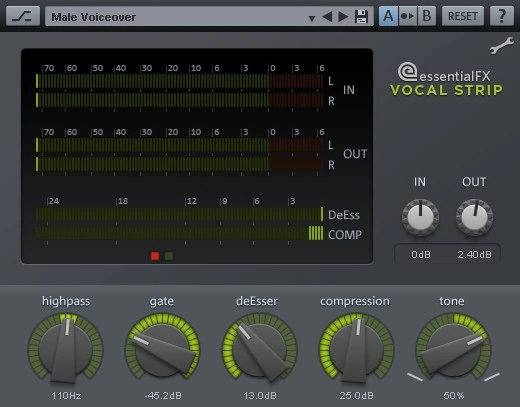520x407 pixels.
Task: Click the 110Hz highpass value
Action: tap(66, 396)
